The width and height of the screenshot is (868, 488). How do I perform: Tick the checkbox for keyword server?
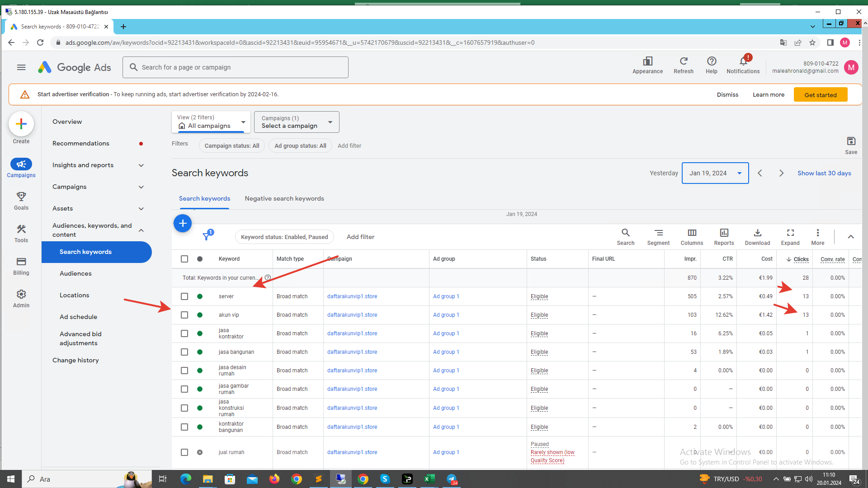[x=184, y=296]
